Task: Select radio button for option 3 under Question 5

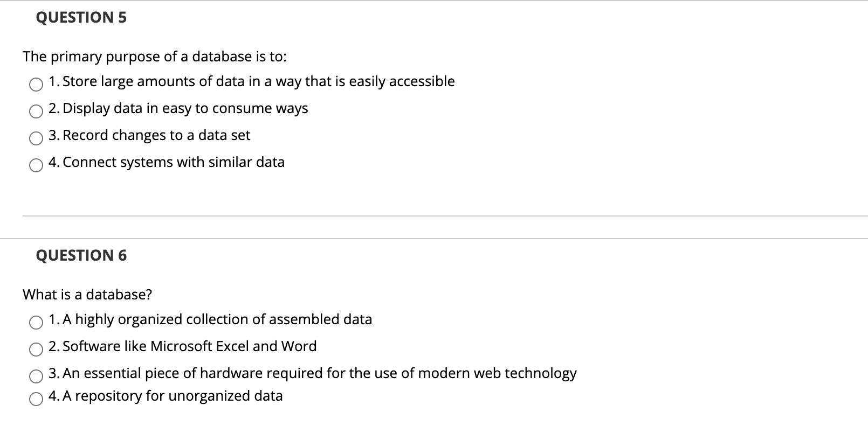Action: tap(36, 139)
